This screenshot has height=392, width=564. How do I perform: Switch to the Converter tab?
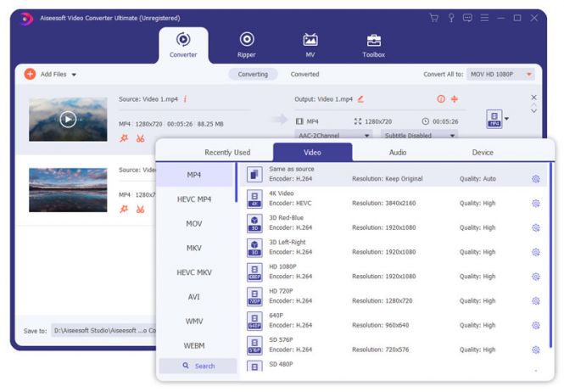(183, 45)
